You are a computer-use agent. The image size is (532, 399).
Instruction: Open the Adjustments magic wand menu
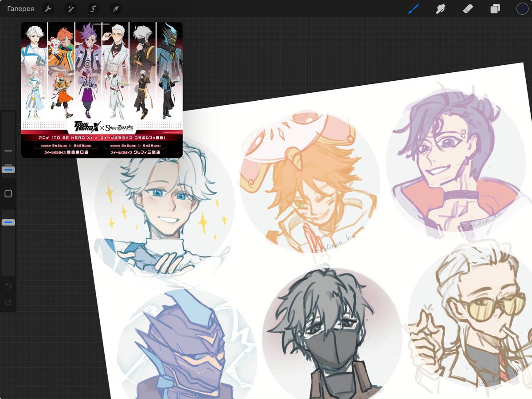point(70,8)
